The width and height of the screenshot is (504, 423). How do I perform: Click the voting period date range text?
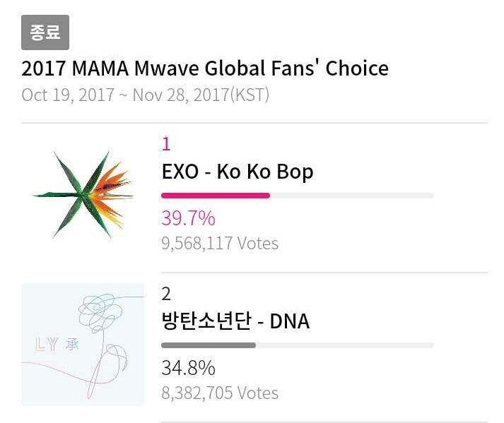coord(146,95)
